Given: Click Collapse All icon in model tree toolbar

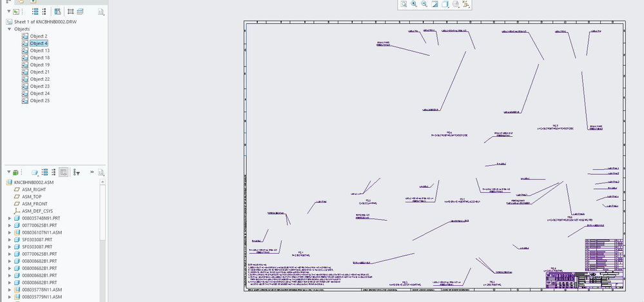Looking at the screenshot, I should [54, 172].
